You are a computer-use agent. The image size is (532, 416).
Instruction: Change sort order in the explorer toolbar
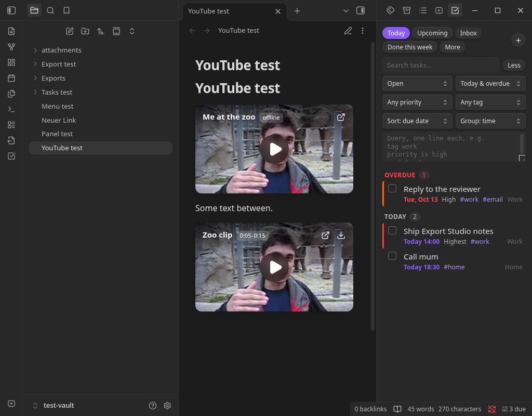101,31
